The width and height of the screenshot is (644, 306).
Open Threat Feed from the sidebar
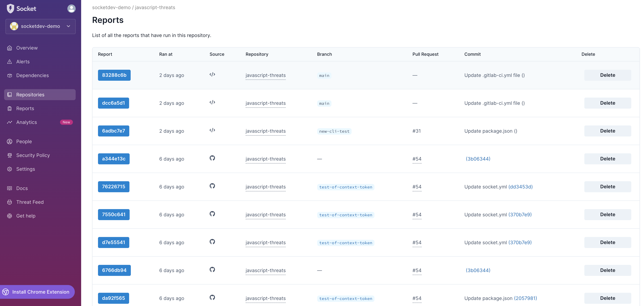point(40,202)
